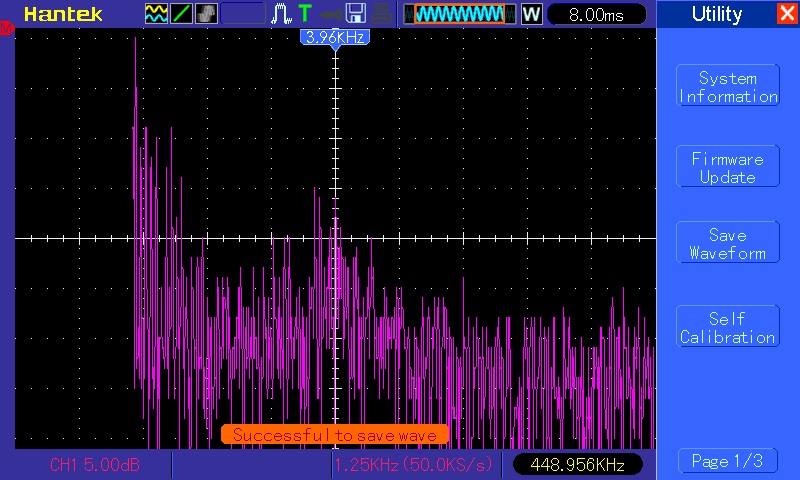Click the printer icon in top bar
Screen dimensions: 800x480
click(x=381, y=14)
